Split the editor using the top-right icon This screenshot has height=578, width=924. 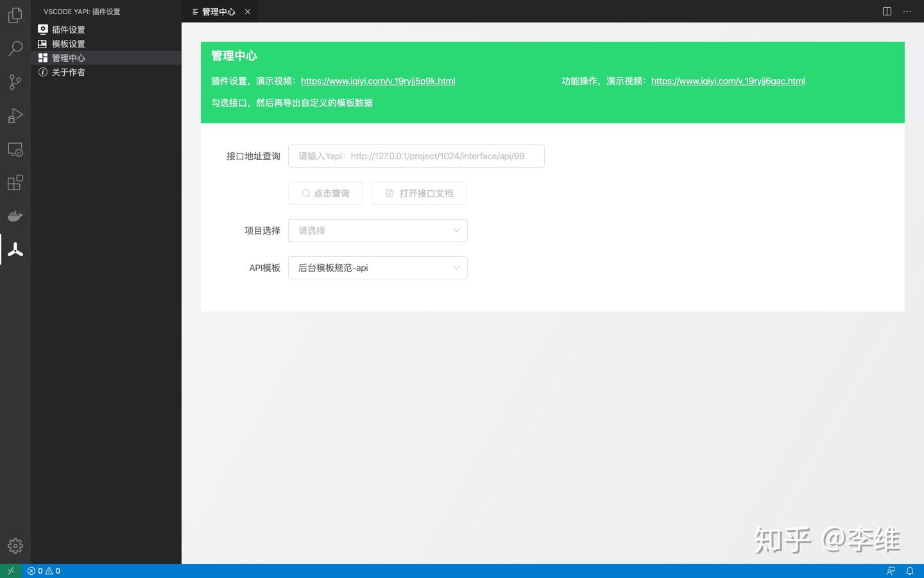tap(886, 11)
